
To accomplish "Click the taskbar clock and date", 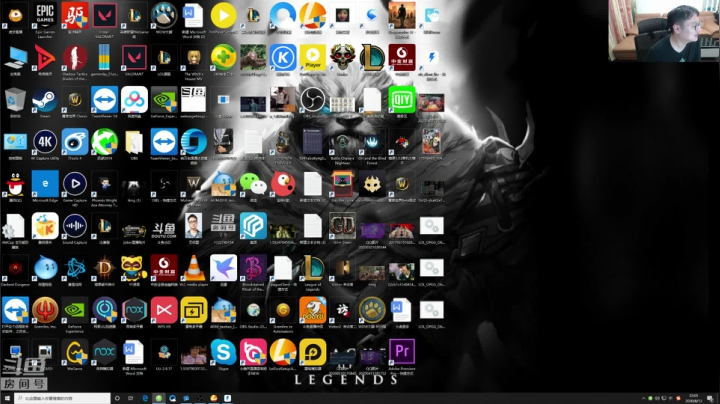I will [693, 398].
